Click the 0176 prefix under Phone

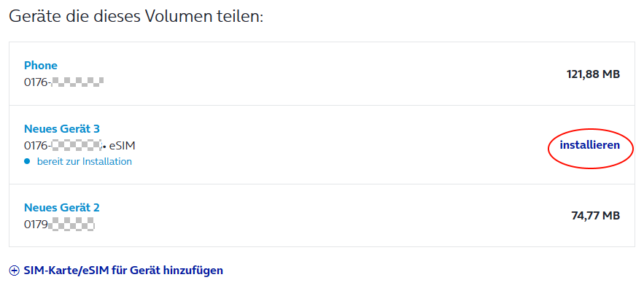[37, 82]
